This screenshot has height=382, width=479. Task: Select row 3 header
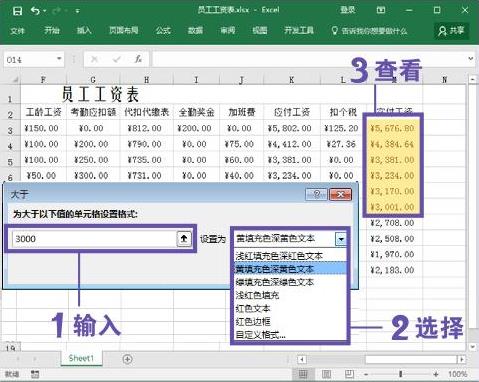(10, 130)
